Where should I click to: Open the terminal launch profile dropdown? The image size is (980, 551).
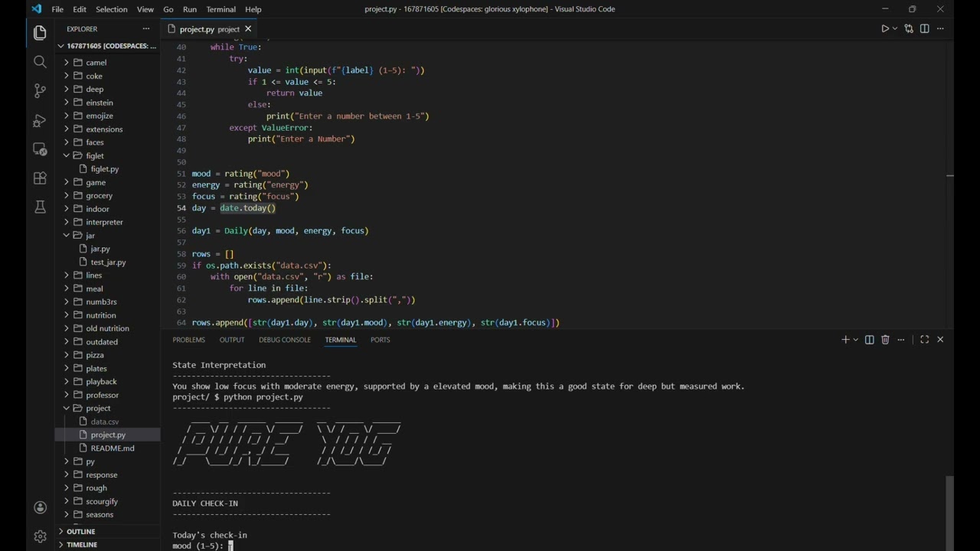pos(855,340)
